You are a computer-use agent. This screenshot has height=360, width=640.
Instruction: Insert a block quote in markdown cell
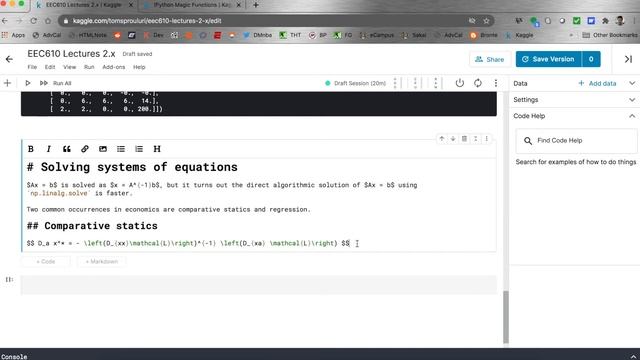pos(67,149)
